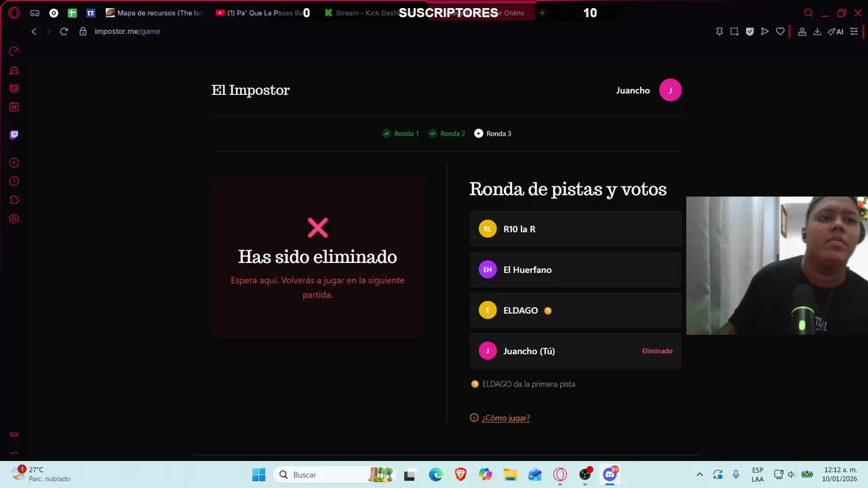The height and width of the screenshot is (488, 868).
Task: Click the GX logo in sidebar bottom
Action: click(x=14, y=434)
